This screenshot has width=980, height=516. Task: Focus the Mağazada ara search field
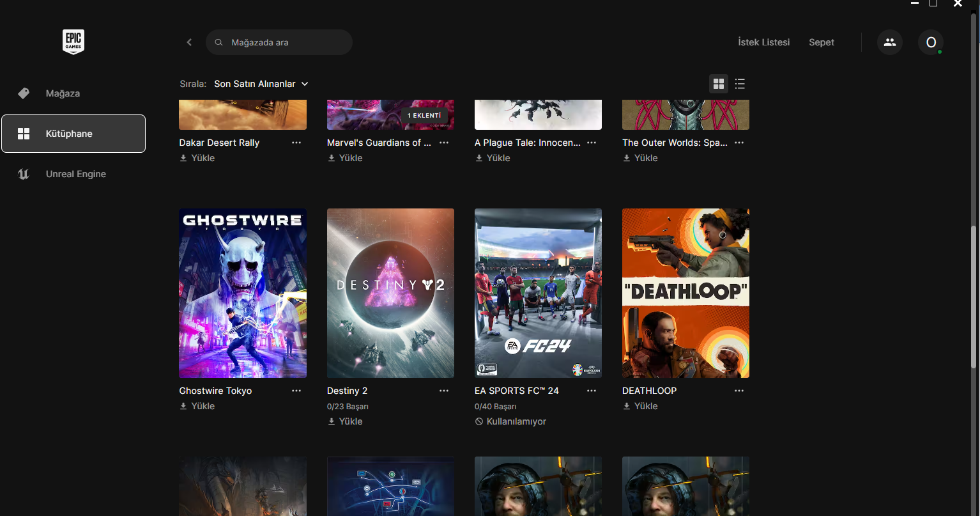(279, 42)
